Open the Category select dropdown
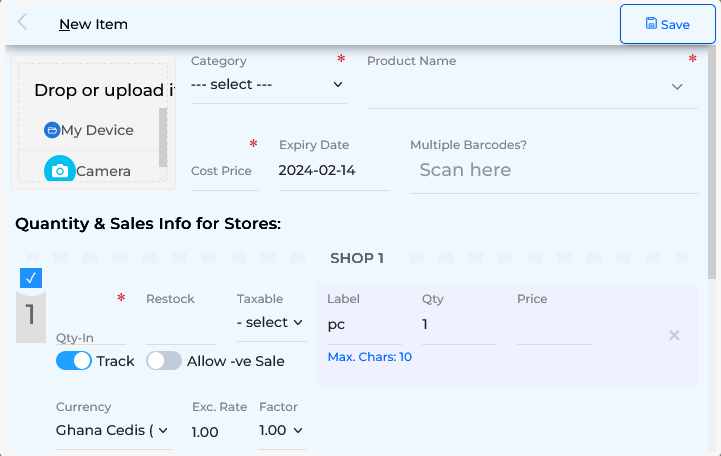 [x=267, y=85]
